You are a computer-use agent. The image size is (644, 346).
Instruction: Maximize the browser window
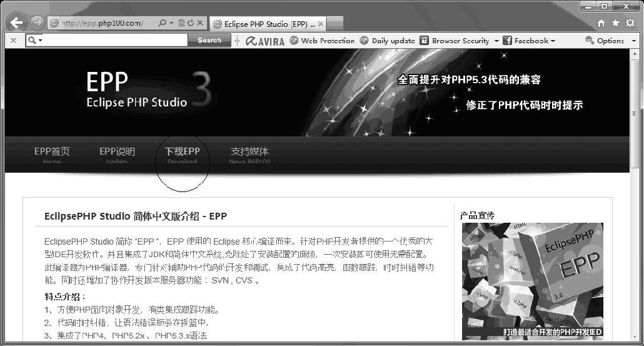[604, 6]
